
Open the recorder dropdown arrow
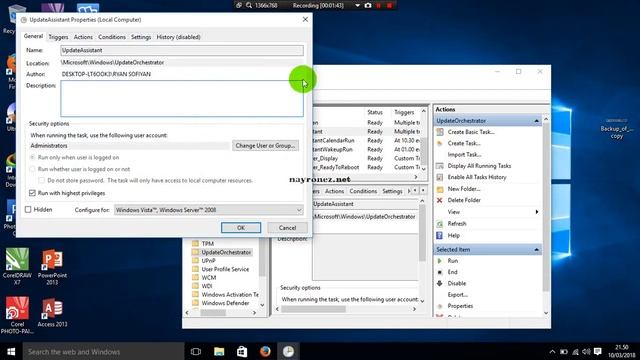[358, 5]
